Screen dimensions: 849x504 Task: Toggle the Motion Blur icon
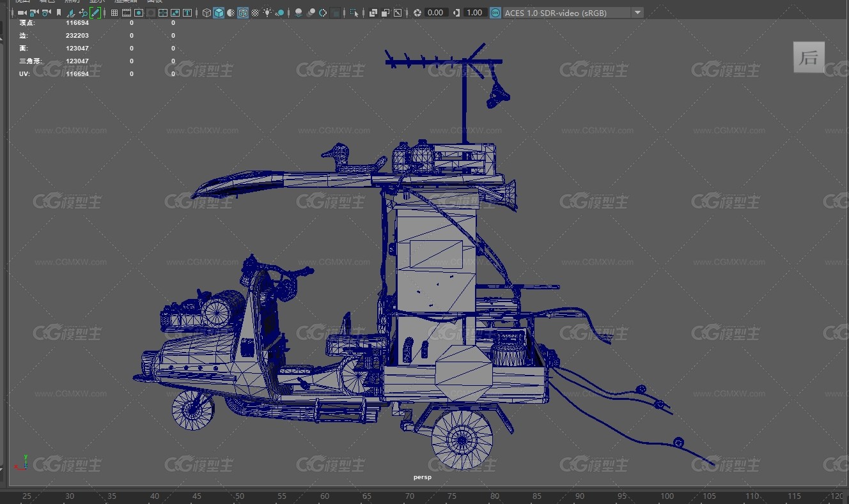(311, 13)
